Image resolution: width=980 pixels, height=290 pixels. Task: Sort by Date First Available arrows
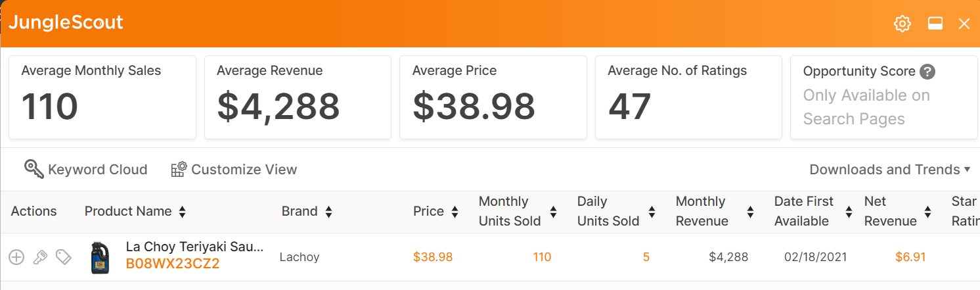(x=849, y=212)
